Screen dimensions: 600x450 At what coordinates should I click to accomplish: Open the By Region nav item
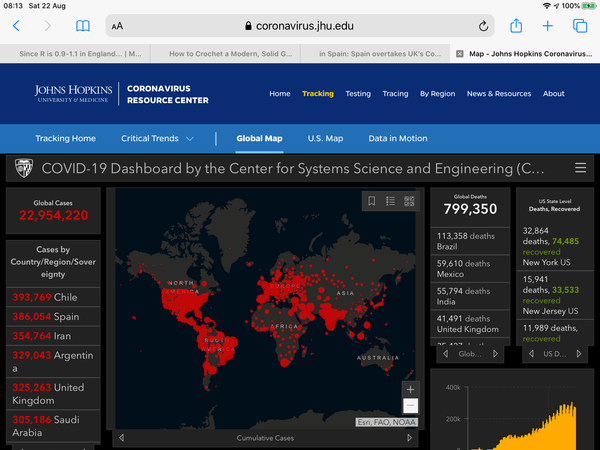coord(437,94)
